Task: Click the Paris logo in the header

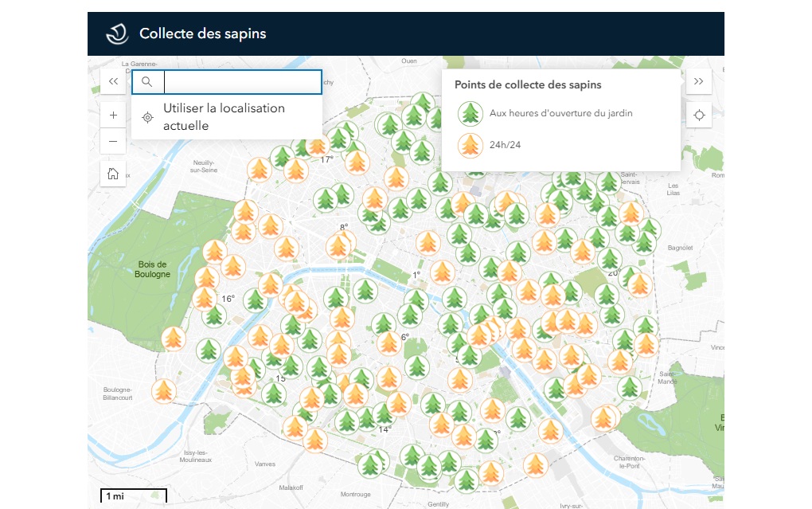Action: coord(118,33)
